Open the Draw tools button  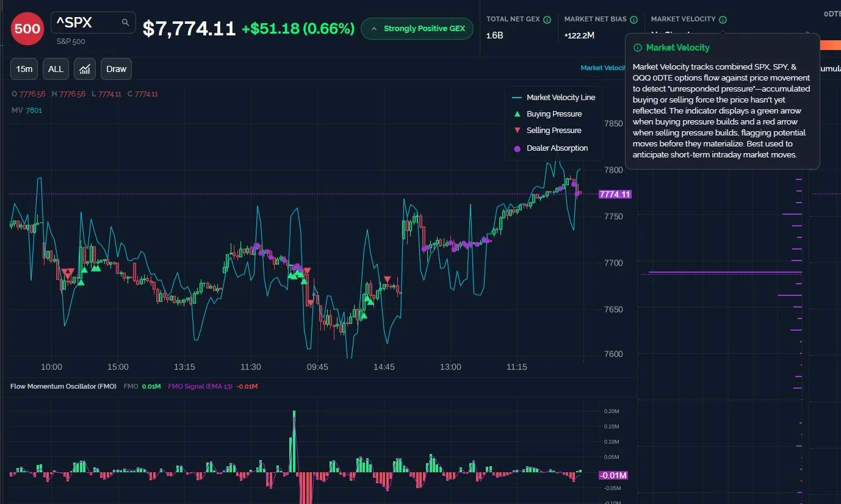click(116, 69)
